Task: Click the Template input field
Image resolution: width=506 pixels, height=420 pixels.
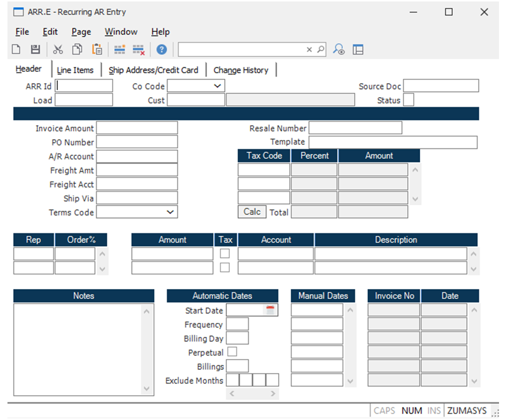Action: (393, 142)
